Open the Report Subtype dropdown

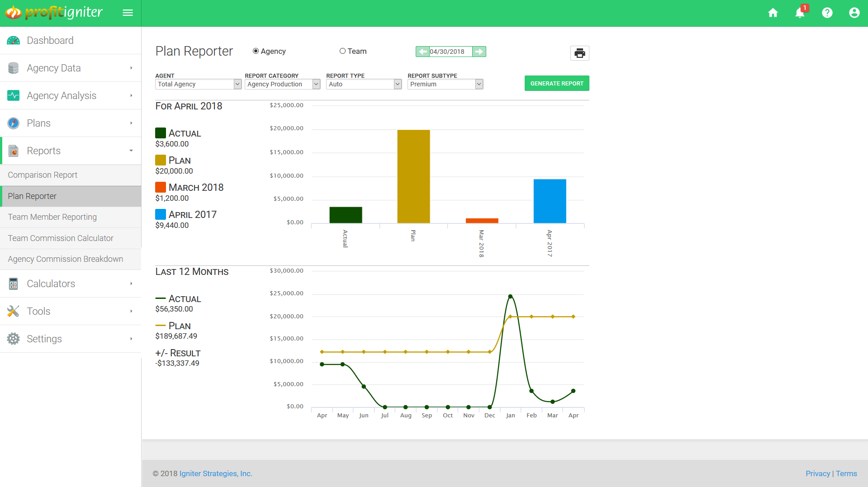445,84
